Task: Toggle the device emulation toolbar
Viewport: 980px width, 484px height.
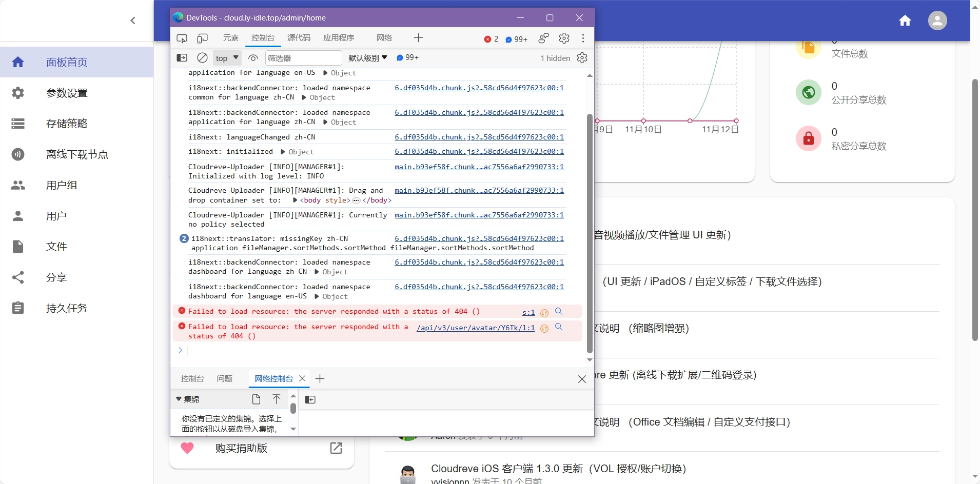Action: (x=202, y=38)
